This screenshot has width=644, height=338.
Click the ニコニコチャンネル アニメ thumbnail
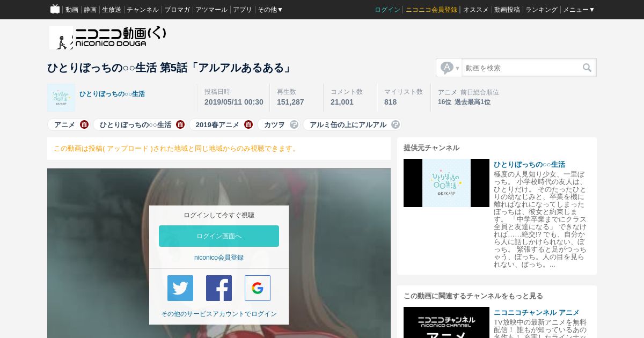point(447,322)
